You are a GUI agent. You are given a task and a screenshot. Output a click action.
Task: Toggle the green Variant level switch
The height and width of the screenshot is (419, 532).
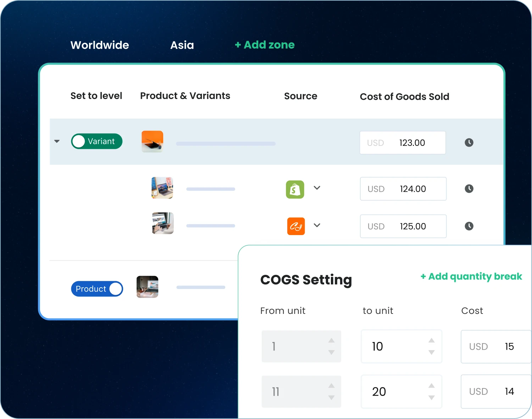coord(97,141)
